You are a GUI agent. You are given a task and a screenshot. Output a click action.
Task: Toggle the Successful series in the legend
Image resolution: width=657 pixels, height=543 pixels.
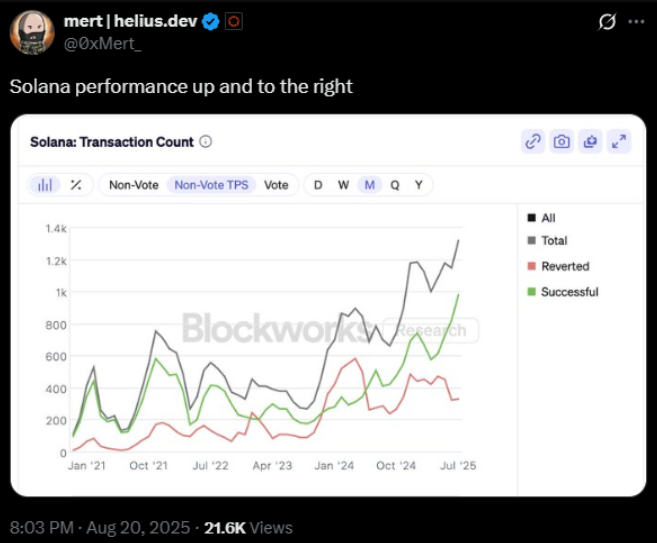coord(563,292)
